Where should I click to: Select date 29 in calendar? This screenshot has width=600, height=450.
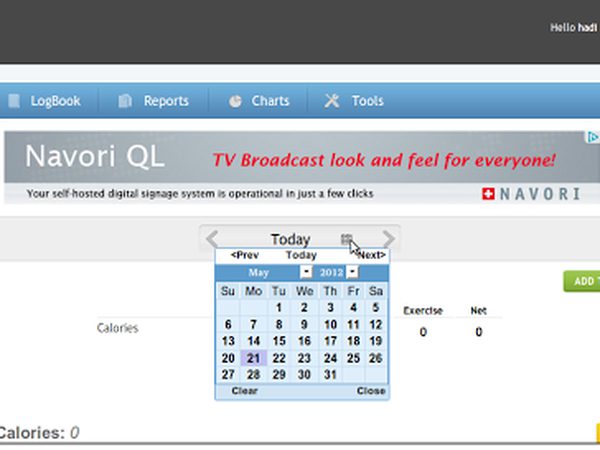click(x=279, y=375)
